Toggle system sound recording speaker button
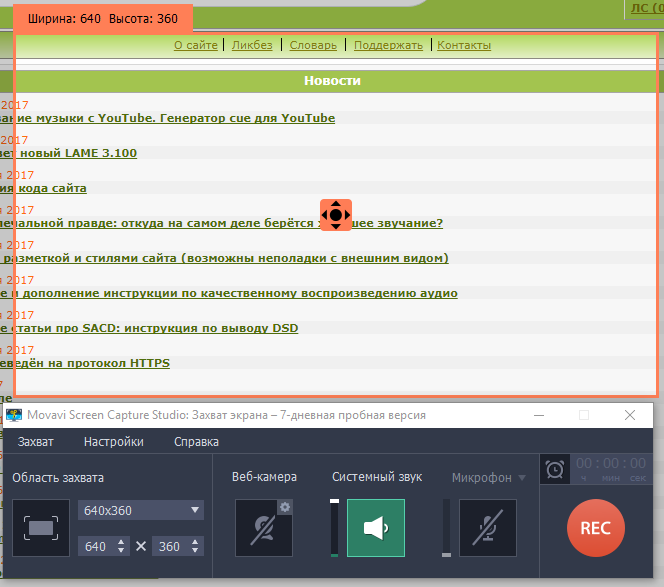The width and height of the screenshot is (664, 587). [376, 528]
